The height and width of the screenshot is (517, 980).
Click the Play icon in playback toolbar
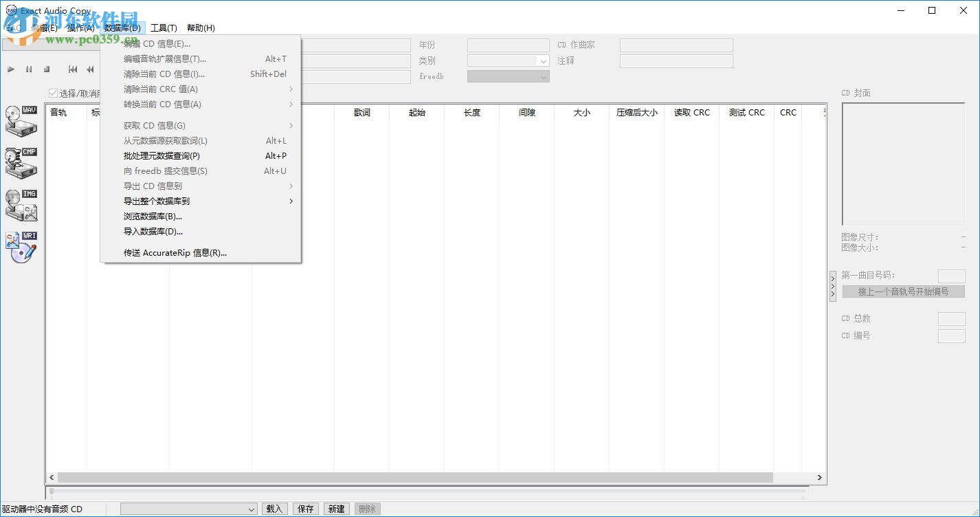tap(11, 69)
